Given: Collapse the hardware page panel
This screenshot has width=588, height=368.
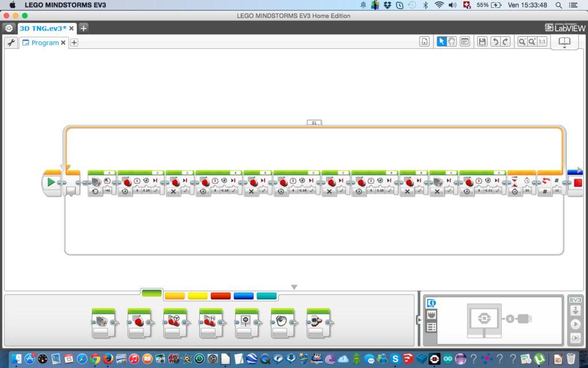Looking at the screenshot, I should tap(419, 320).
